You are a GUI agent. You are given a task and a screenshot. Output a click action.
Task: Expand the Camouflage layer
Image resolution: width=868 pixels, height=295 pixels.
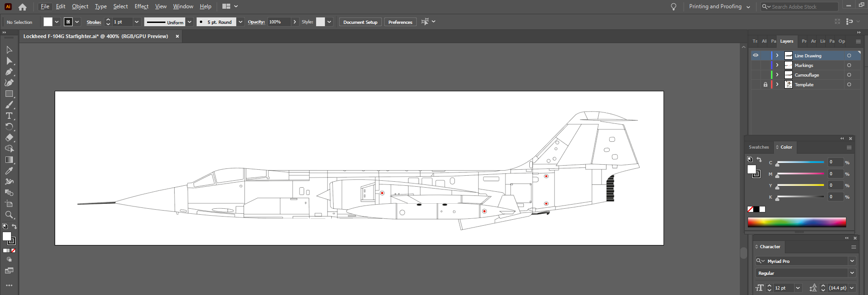tap(777, 75)
